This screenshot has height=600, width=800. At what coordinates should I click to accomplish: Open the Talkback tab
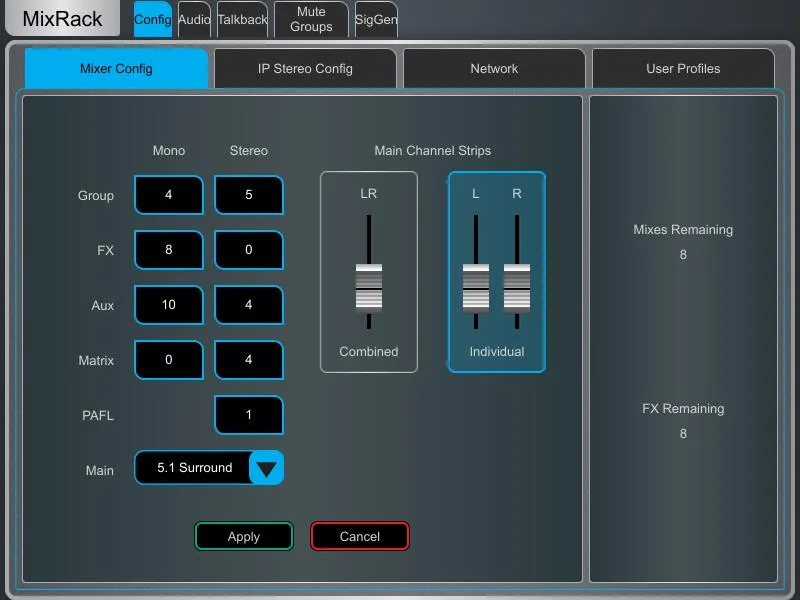coord(242,19)
